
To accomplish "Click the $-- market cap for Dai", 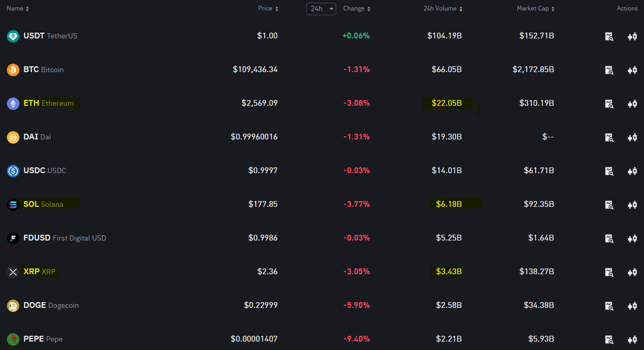I will tap(548, 137).
